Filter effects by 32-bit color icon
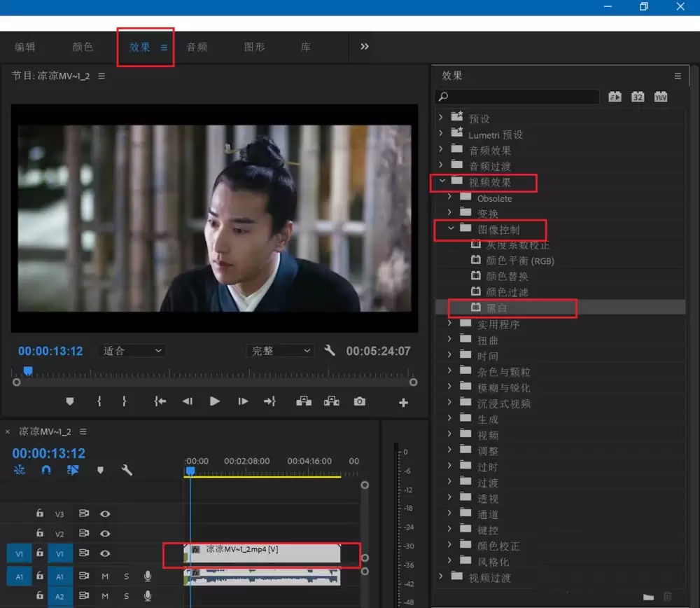This screenshot has height=608, width=700. [638, 97]
